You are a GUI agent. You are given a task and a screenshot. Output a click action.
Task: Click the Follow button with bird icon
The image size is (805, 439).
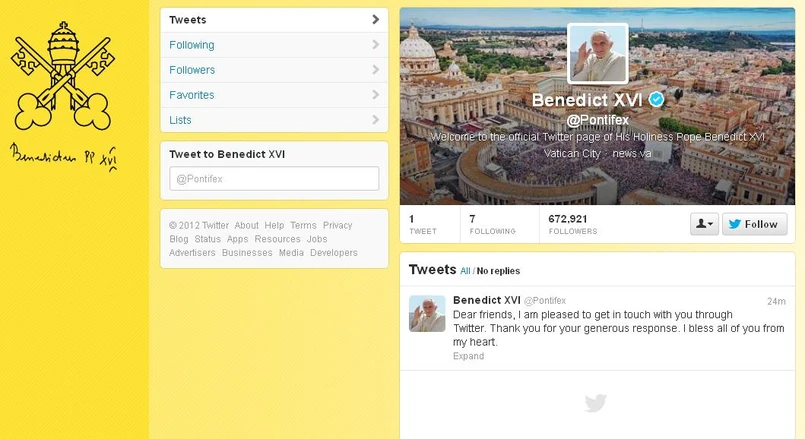(754, 224)
